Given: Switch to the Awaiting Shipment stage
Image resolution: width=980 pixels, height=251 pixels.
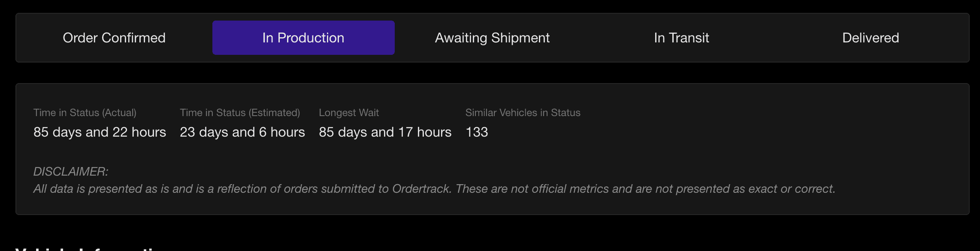Looking at the screenshot, I should (492, 38).
